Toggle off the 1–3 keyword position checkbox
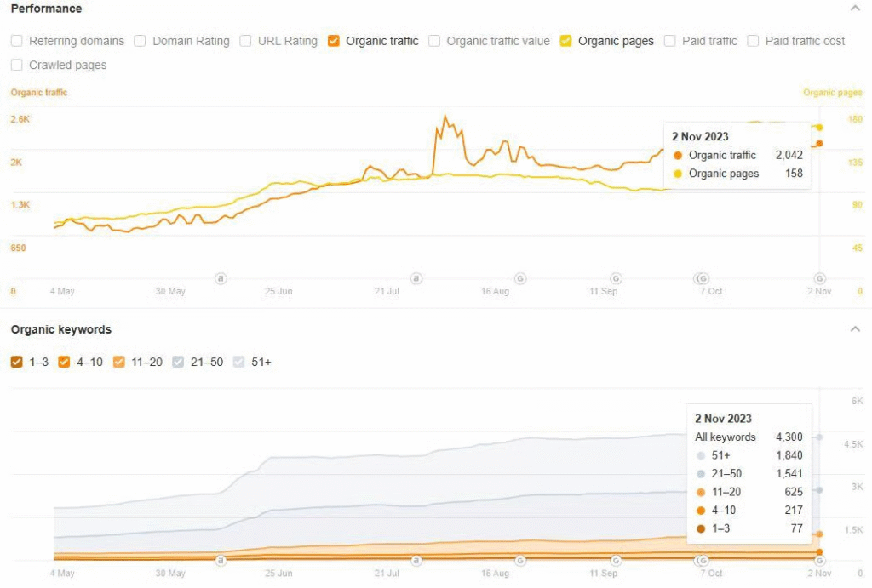Screen dimensions: 872x588 click(17, 363)
